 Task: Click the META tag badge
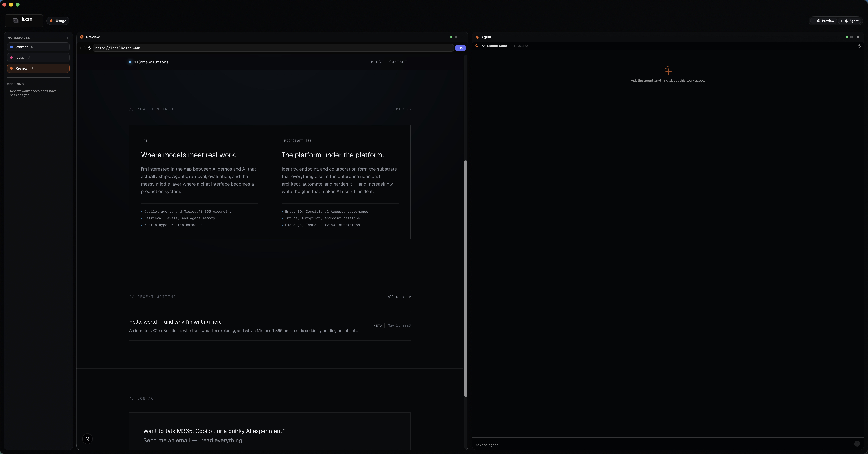(378, 326)
